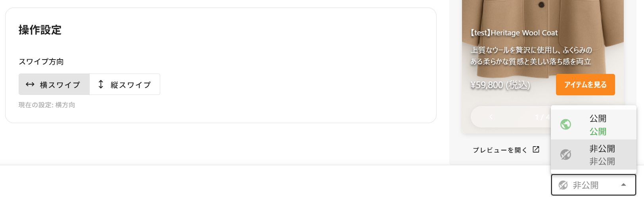Viewport: 644px width, 199px height.
Task: Switch swipe direction to 縦スワイプ
Action: (125, 84)
